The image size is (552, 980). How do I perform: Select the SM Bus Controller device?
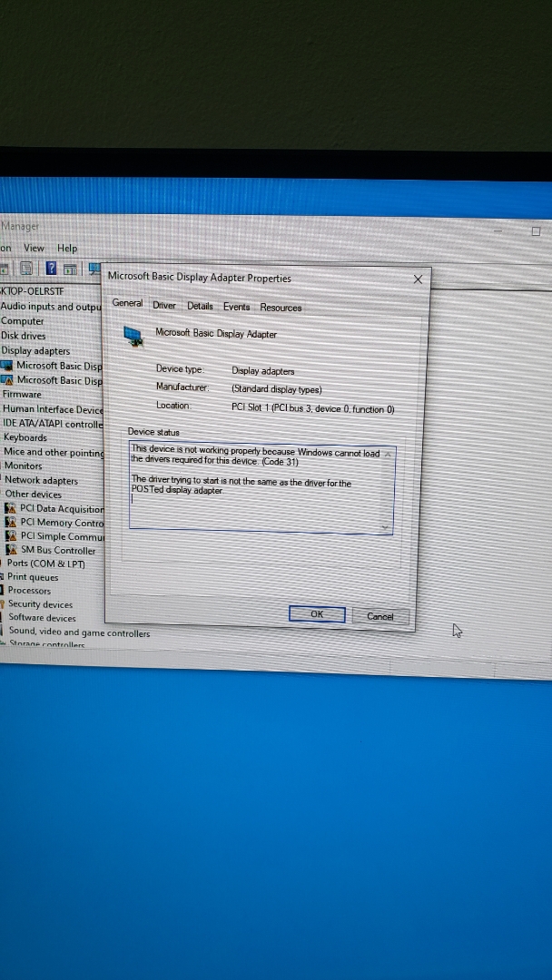[x=59, y=551]
